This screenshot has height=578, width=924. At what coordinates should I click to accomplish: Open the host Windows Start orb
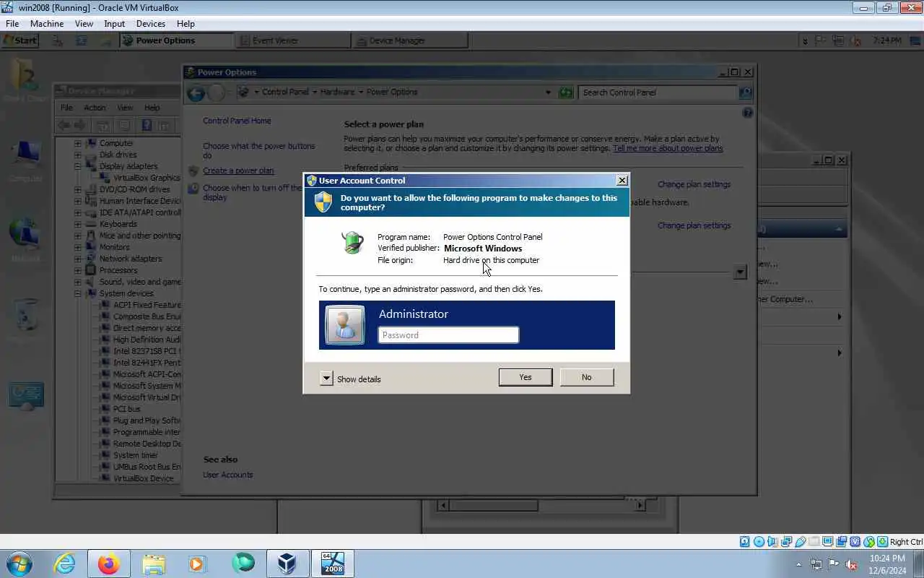(x=19, y=564)
